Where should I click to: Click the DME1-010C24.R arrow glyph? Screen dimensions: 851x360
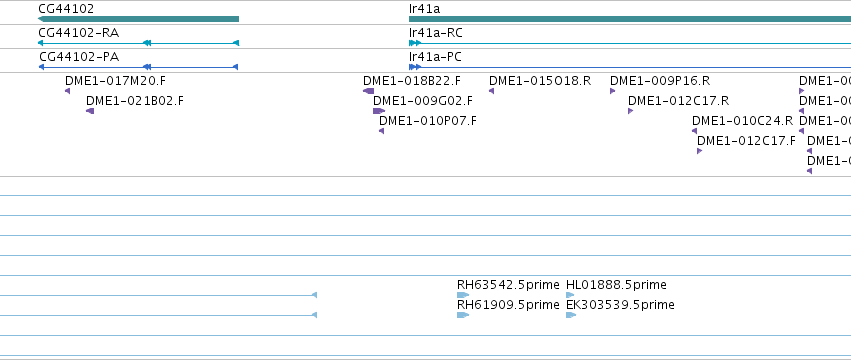coord(694,131)
